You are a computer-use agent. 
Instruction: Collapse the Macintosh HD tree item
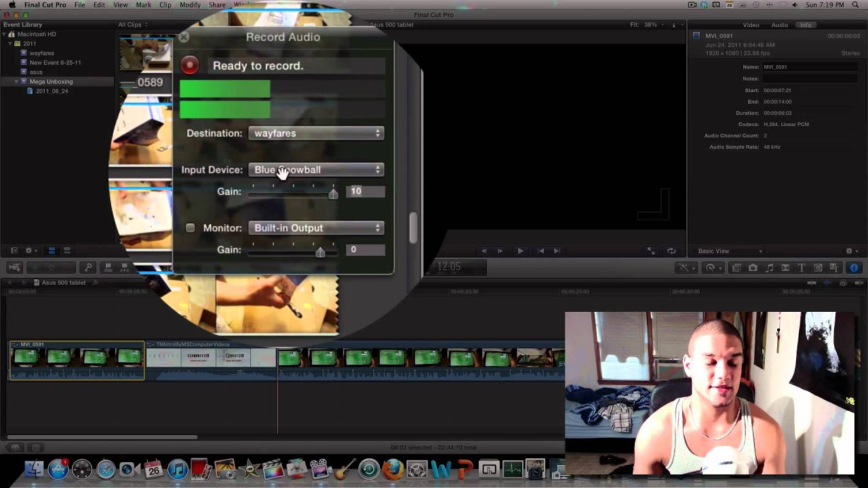click(x=4, y=34)
